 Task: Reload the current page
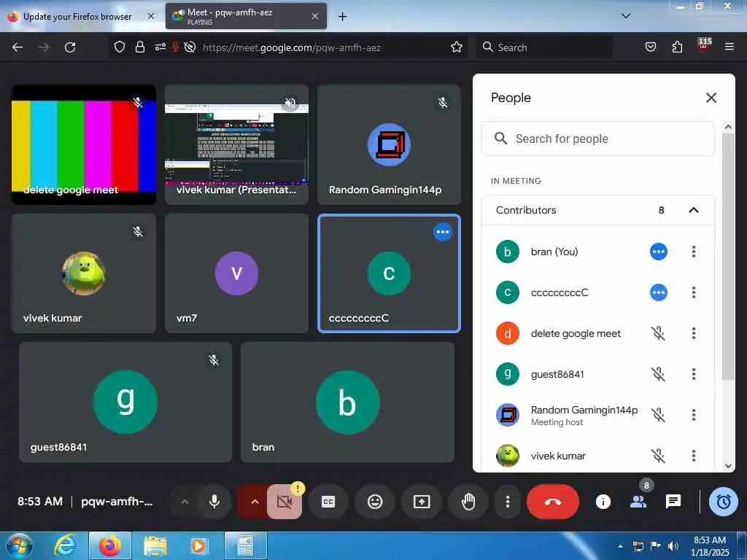tap(70, 47)
